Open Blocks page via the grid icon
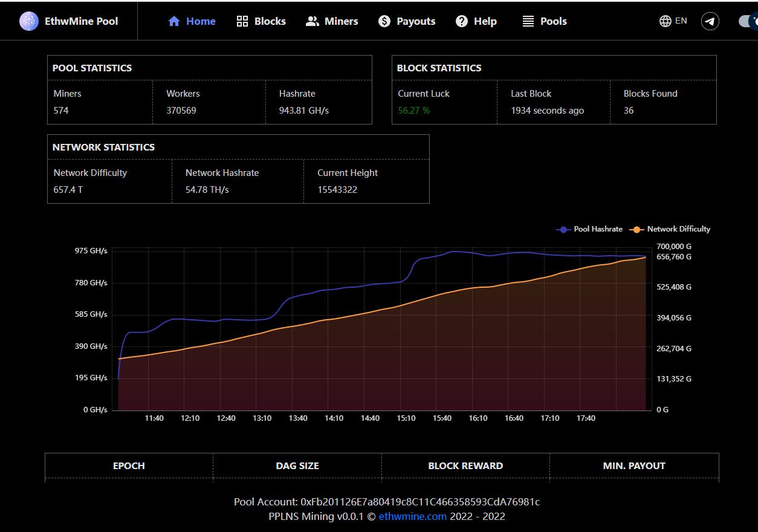The image size is (758, 532). [242, 21]
